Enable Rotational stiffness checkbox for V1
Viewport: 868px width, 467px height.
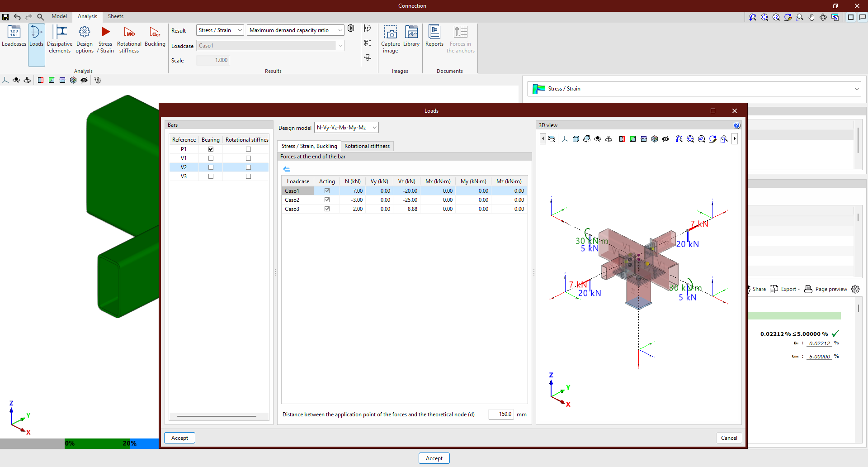coord(248,158)
